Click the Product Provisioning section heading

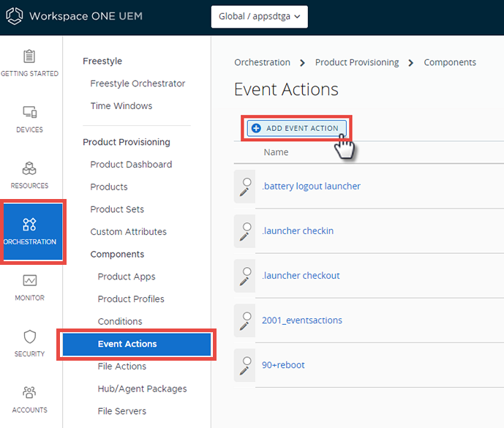coord(127,142)
